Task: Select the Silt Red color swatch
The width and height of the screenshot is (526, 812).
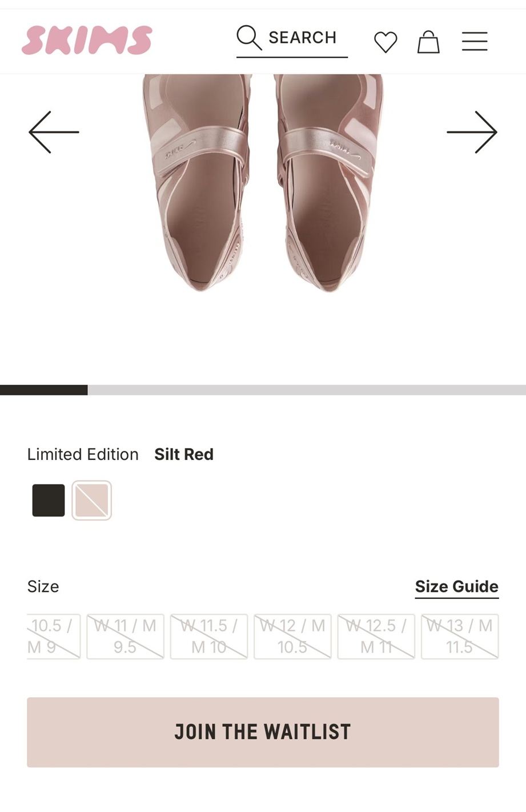Action: pyautogui.click(x=91, y=501)
